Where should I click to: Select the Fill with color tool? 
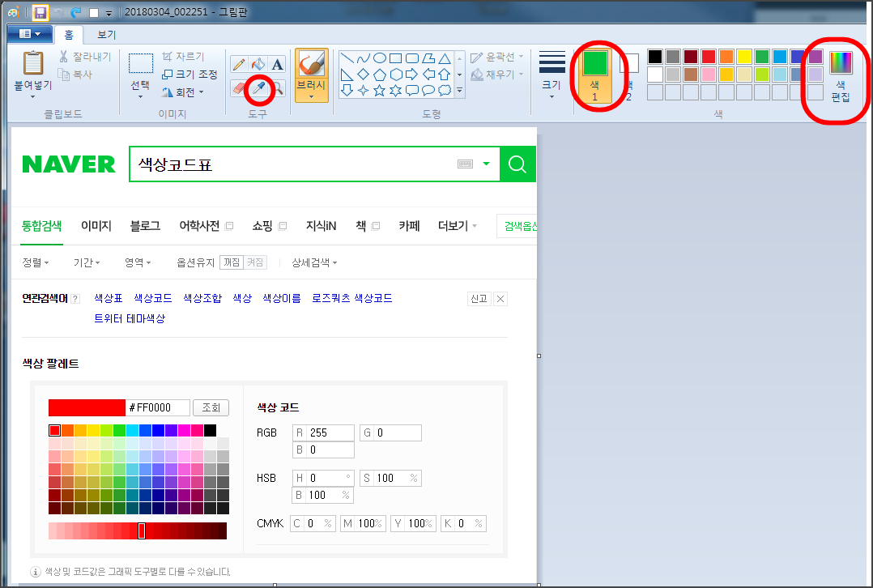tap(257, 63)
